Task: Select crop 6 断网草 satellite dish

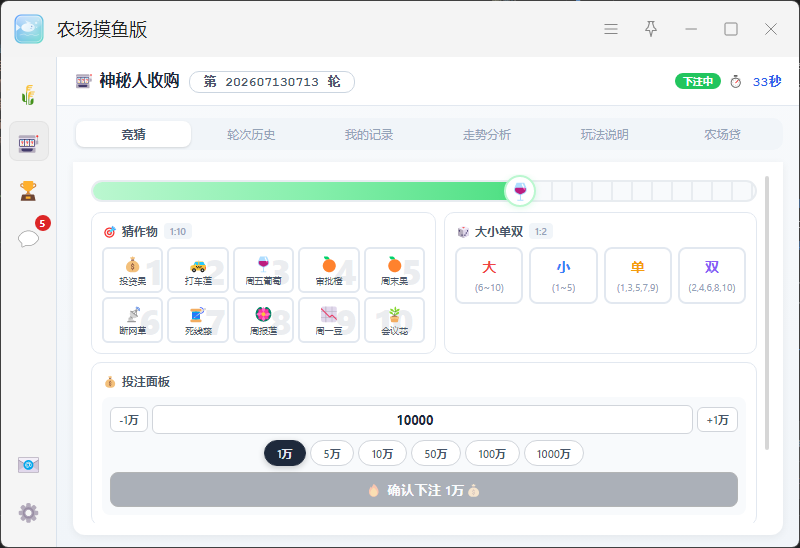Action: 133,320
